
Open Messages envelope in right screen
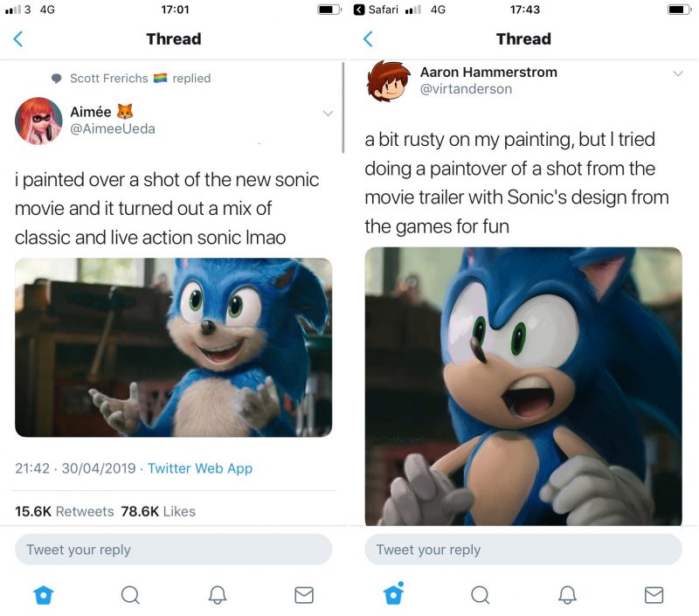[x=654, y=595]
